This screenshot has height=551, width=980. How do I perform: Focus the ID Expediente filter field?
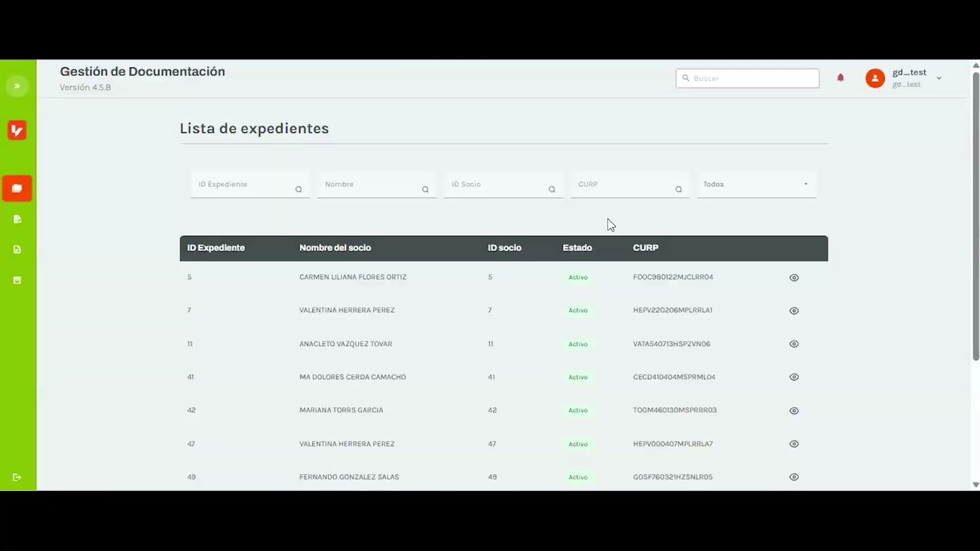click(x=250, y=184)
